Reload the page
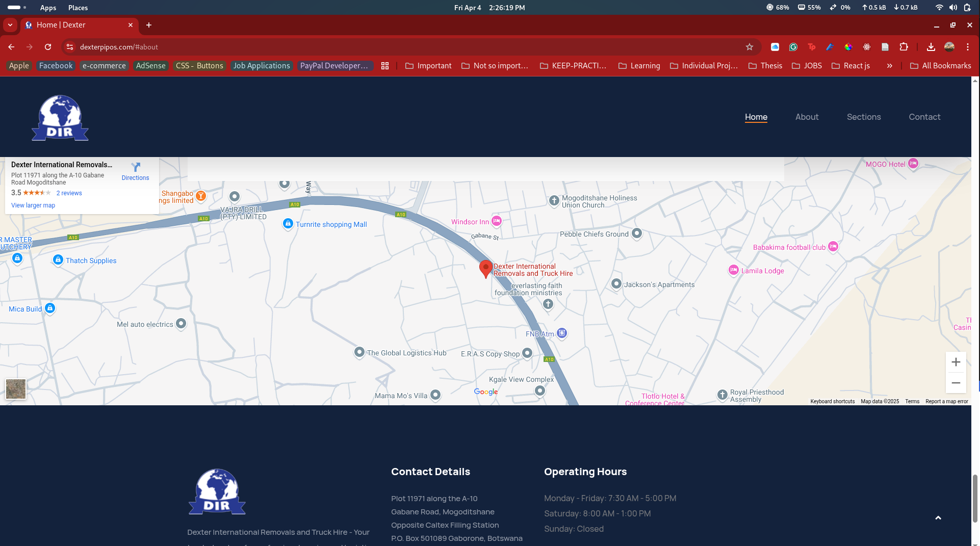This screenshot has width=980, height=546. 48,47
